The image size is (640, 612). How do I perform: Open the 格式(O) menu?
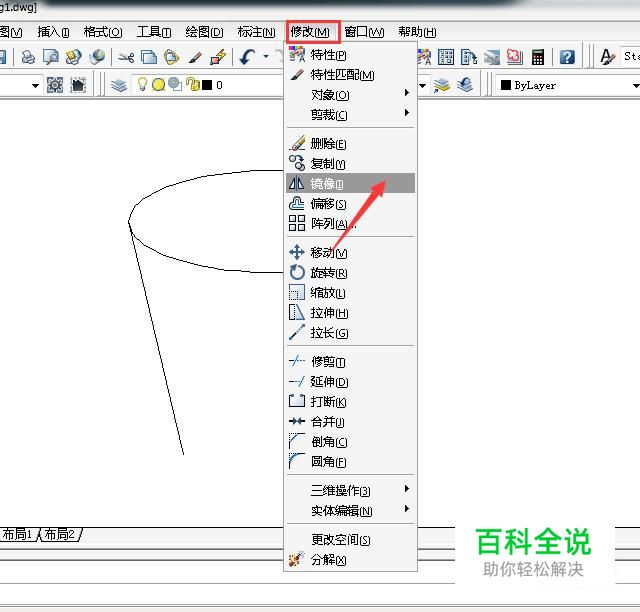(x=103, y=32)
